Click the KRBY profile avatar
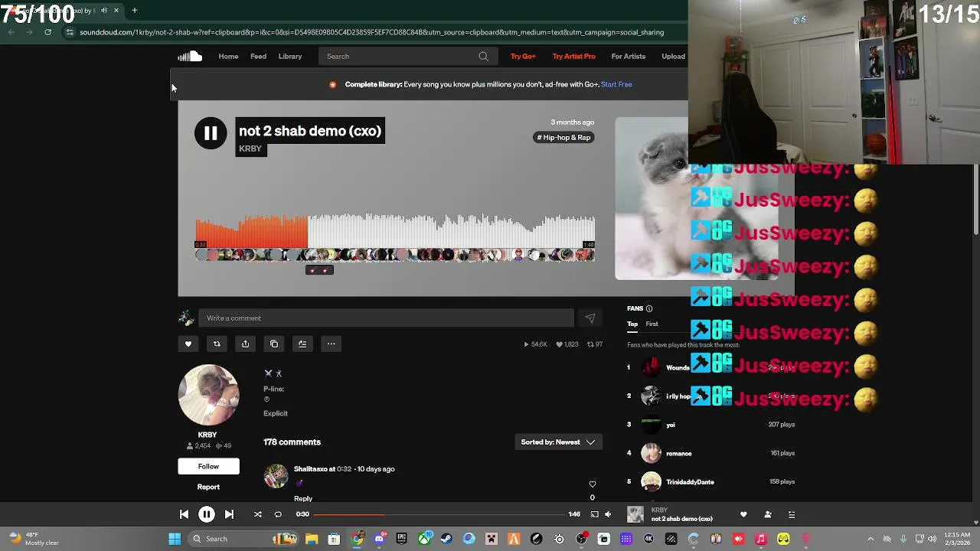The height and width of the screenshot is (551, 980). [208, 395]
